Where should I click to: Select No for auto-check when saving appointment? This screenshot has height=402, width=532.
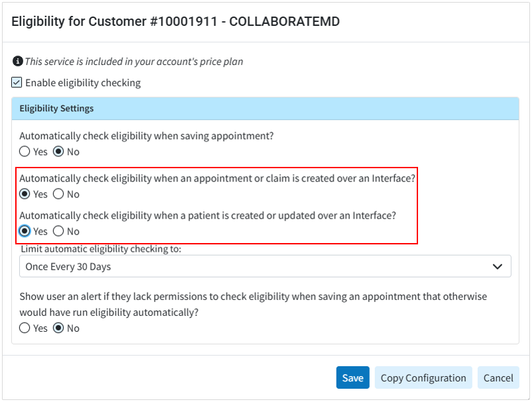tap(58, 152)
